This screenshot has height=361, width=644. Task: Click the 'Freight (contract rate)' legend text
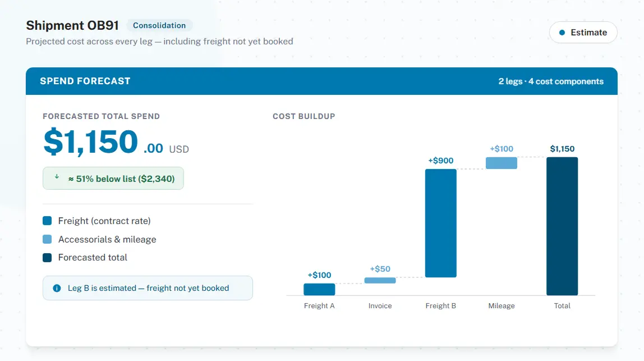(x=104, y=221)
